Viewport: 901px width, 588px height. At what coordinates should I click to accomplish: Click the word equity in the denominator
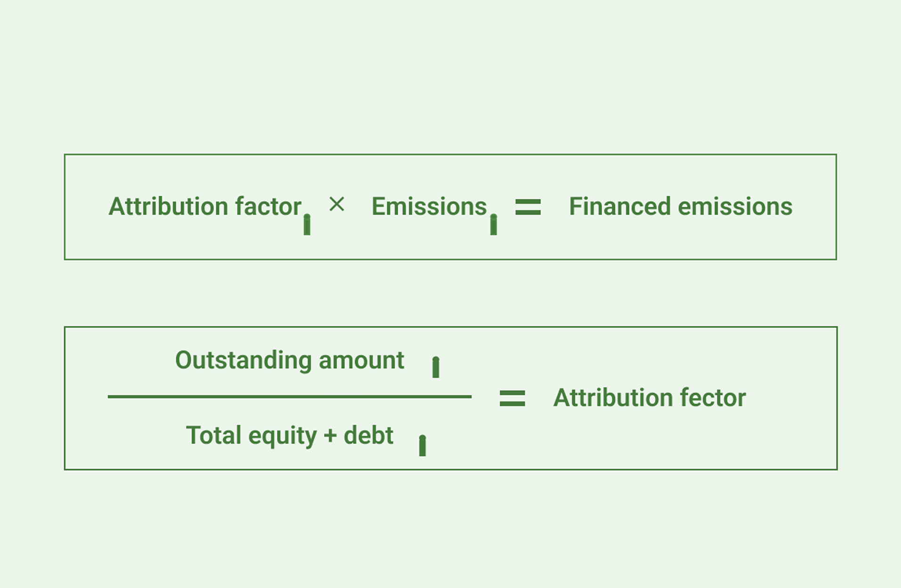[282, 436]
